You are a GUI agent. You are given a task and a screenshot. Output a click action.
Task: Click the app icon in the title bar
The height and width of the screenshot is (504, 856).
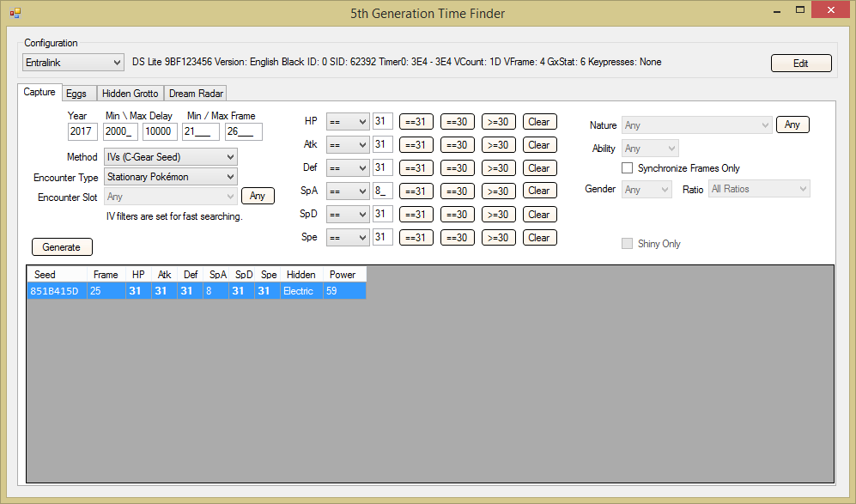coord(15,13)
